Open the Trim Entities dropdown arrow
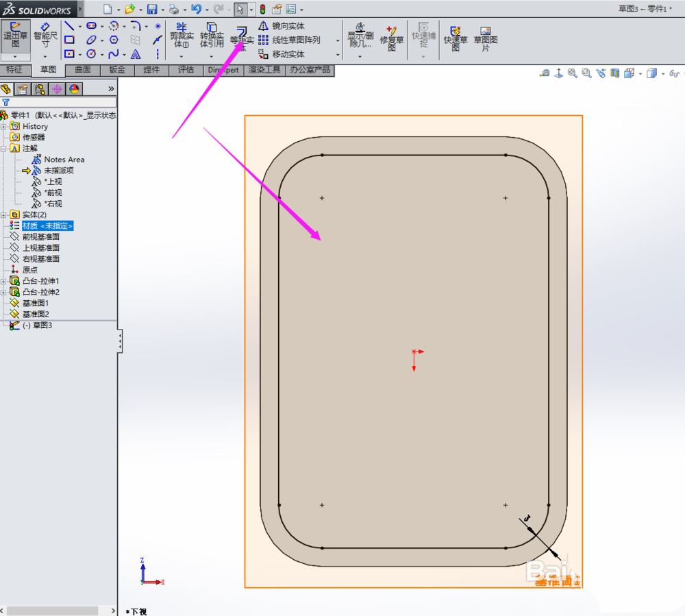685x616 pixels. [182, 56]
